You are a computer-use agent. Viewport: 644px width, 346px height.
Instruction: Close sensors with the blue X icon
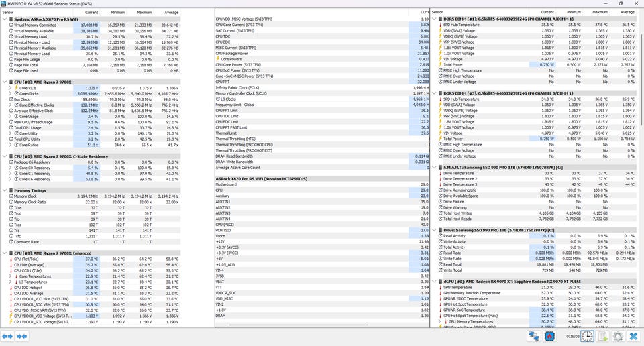point(634,337)
